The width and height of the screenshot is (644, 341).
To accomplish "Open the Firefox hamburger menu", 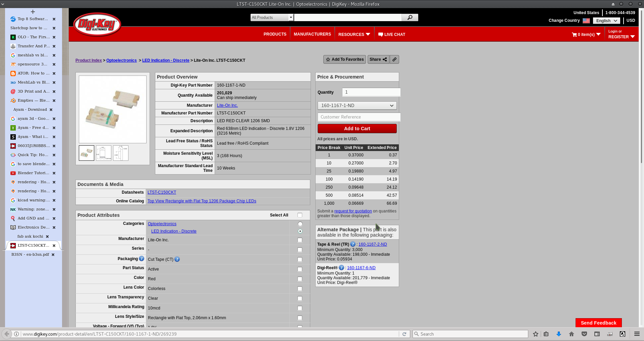I will 637,334.
